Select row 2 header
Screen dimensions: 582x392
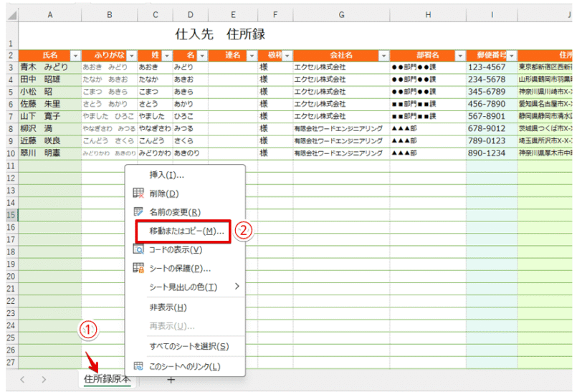click(x=11, y=56)
